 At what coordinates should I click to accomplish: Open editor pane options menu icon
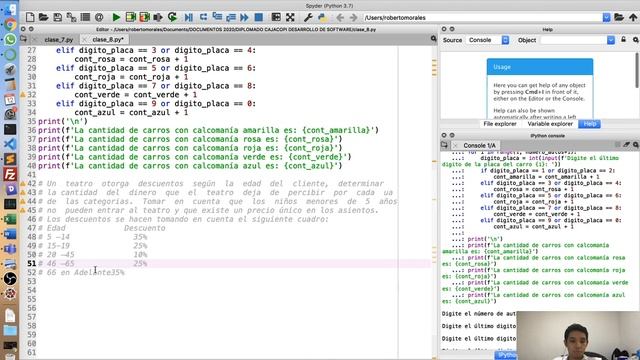(x=433, y=39)
